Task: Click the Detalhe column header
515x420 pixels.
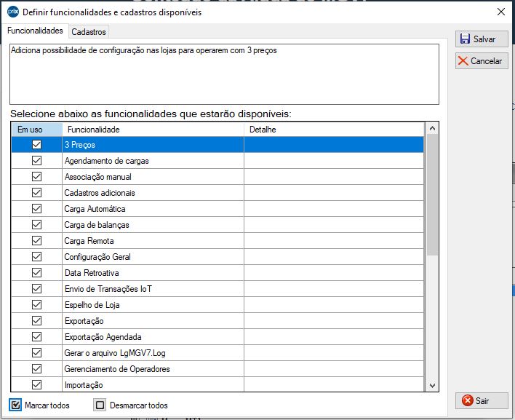Action: 335,129
